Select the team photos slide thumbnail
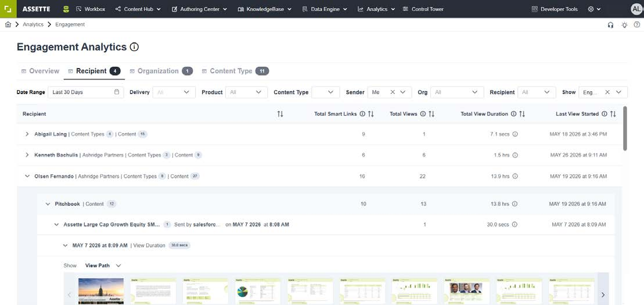Image resolution: width=644 pixels, height=305 pixels. click(x=467, y=291)
